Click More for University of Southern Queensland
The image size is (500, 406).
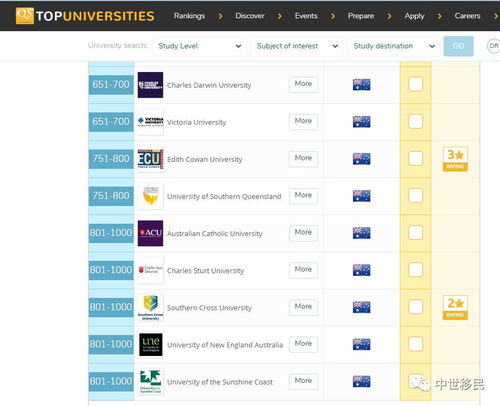(x=303, y=195)
